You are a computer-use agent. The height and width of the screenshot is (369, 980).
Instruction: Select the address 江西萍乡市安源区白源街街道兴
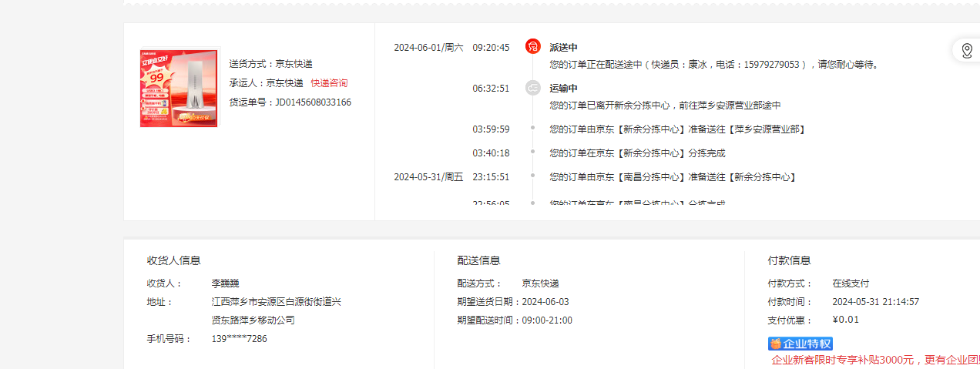[x=277, y=302]
